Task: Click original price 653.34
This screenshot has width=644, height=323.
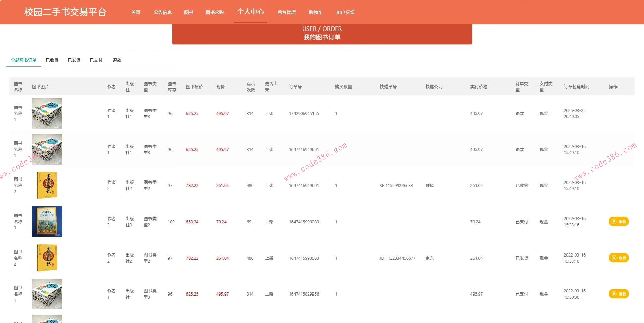Action: click(x=192, y=222)
